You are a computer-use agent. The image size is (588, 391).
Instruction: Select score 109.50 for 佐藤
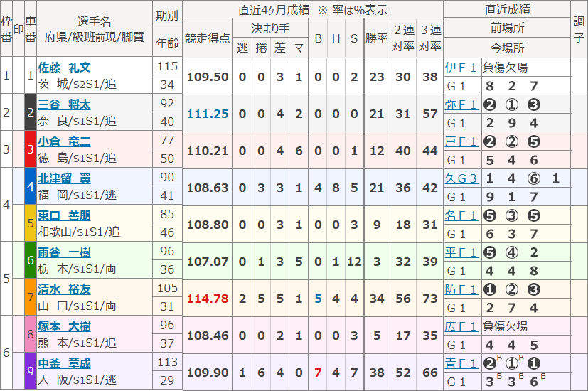208,77
